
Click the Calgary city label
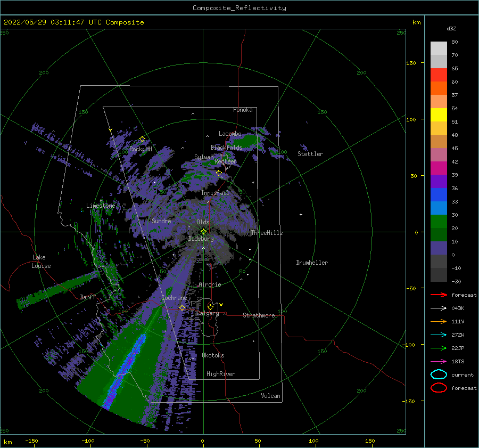208,313
